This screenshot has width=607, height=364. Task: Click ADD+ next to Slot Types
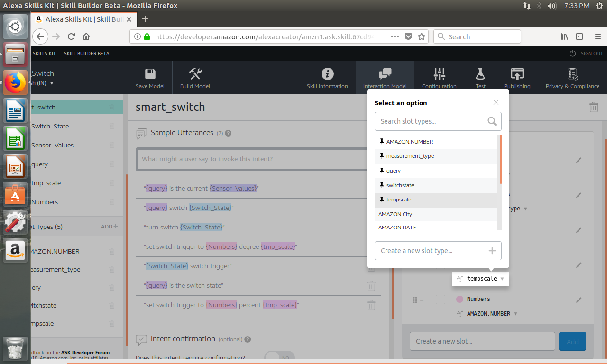tap(109, 227)
